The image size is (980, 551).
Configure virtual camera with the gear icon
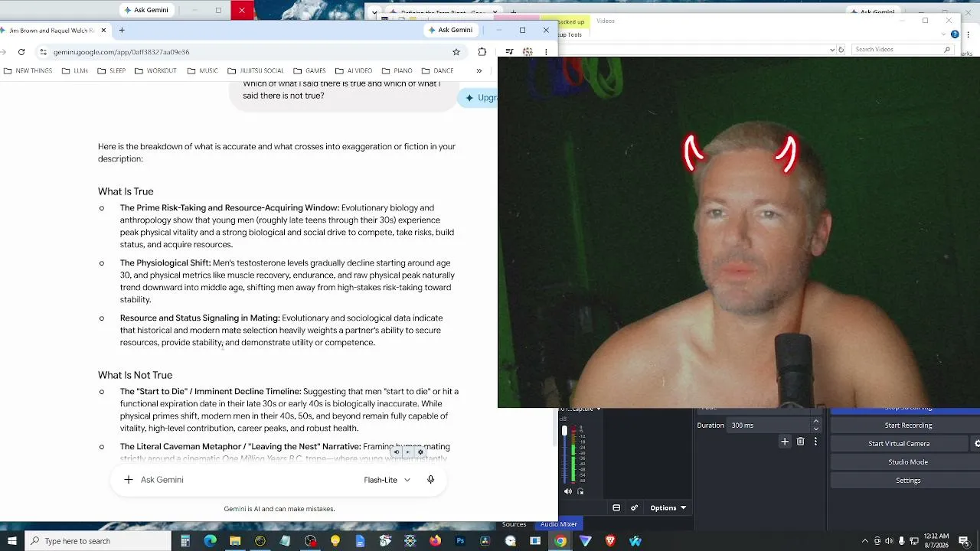pos(976,444)
